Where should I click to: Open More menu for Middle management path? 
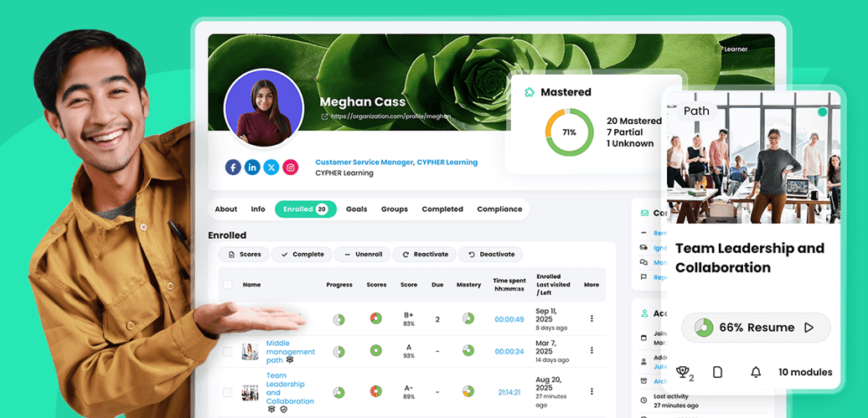(592, 350)
